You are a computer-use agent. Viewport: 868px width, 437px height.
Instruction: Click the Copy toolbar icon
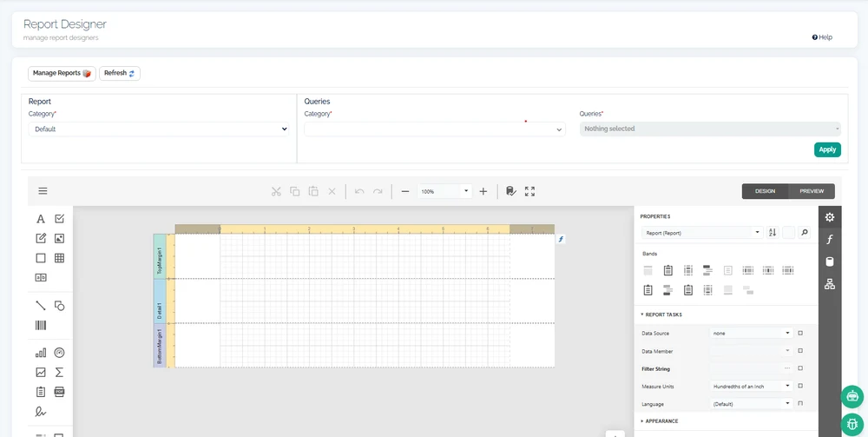(x=295, y=191)
